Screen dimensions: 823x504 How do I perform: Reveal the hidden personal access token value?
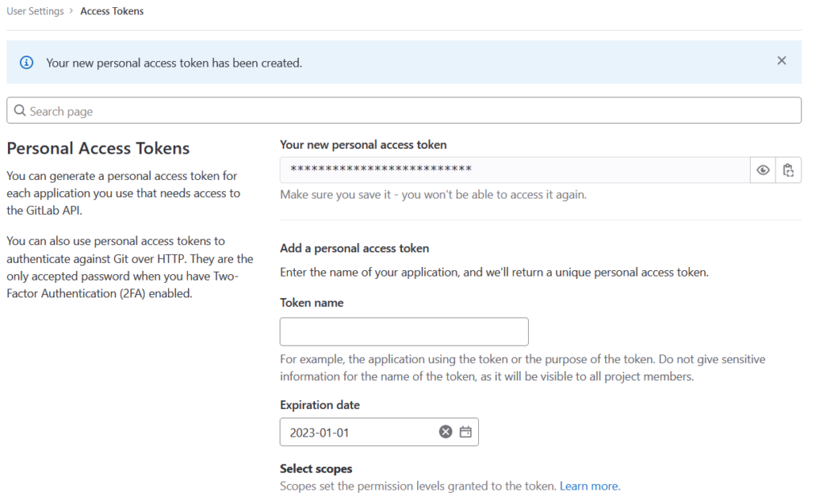click(x=763, y=170)
